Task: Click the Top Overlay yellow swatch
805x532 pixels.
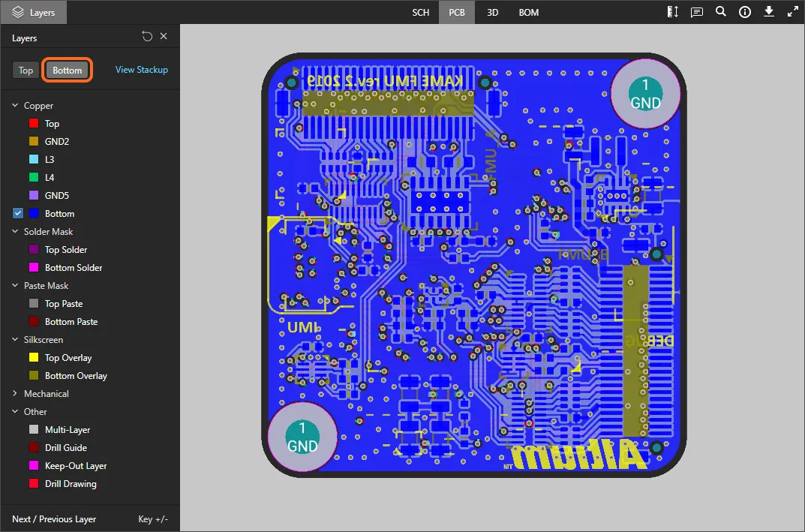Action: (x=34, y=357)
